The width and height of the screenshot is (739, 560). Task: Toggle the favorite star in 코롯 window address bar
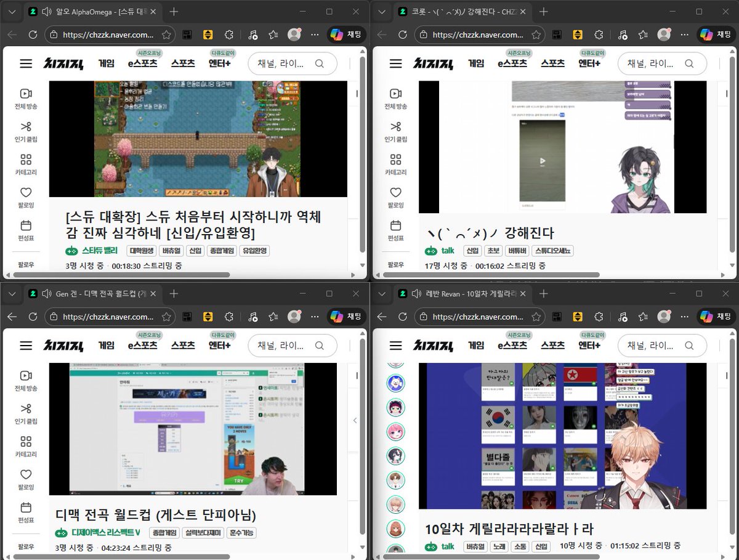click(536, 35)
